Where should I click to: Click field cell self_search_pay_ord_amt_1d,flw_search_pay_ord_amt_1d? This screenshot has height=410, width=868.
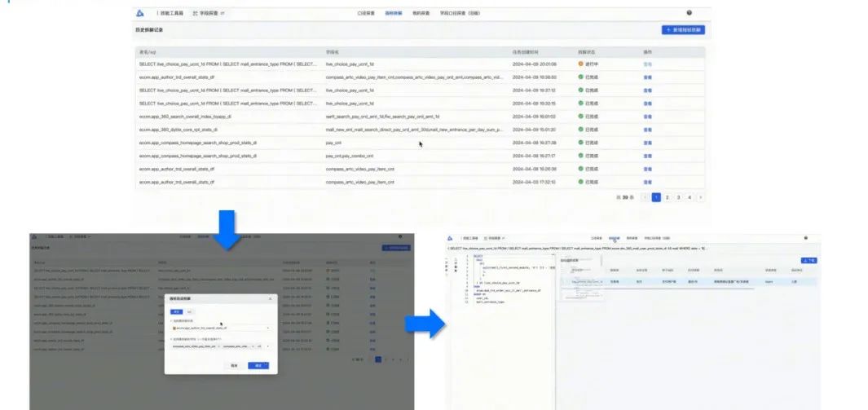pos(382,117)
